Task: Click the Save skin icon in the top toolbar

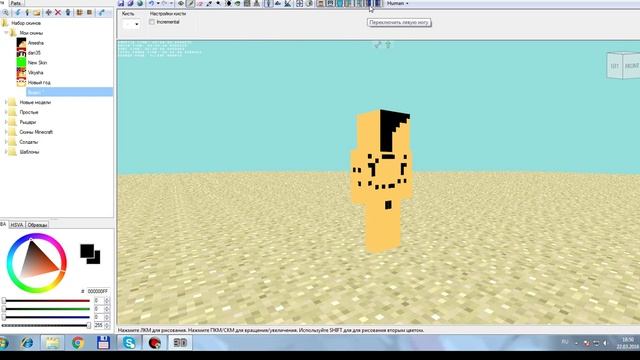Action: click(120, 3)
